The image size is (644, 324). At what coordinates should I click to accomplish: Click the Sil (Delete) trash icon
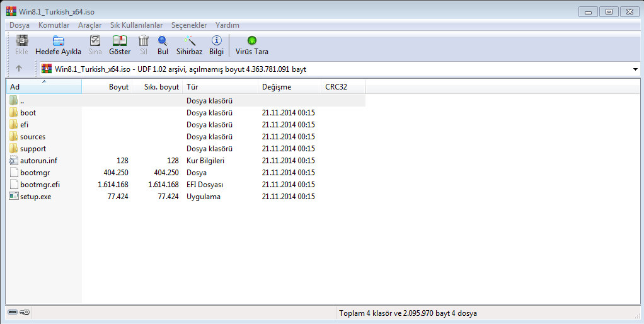pos(143,40)
